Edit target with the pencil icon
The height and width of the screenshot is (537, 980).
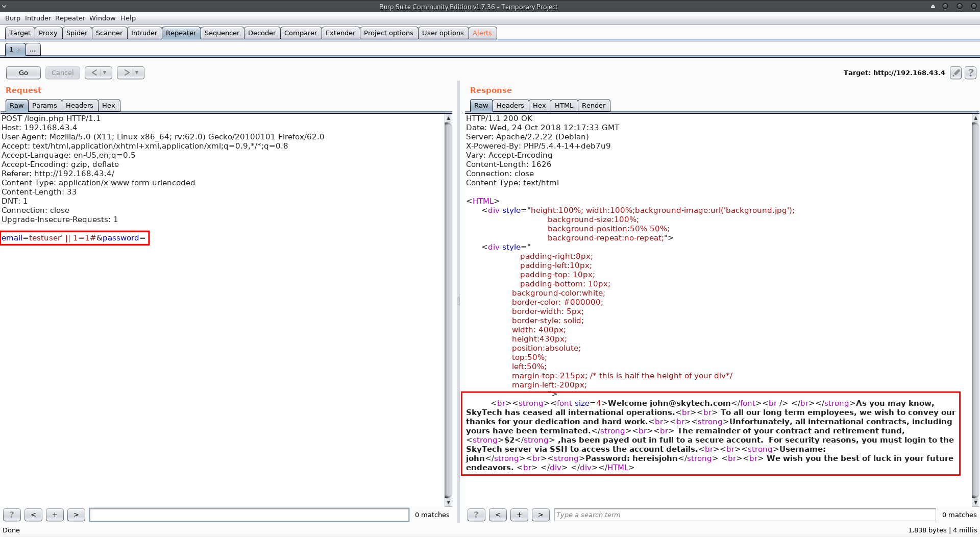[955, 73]
